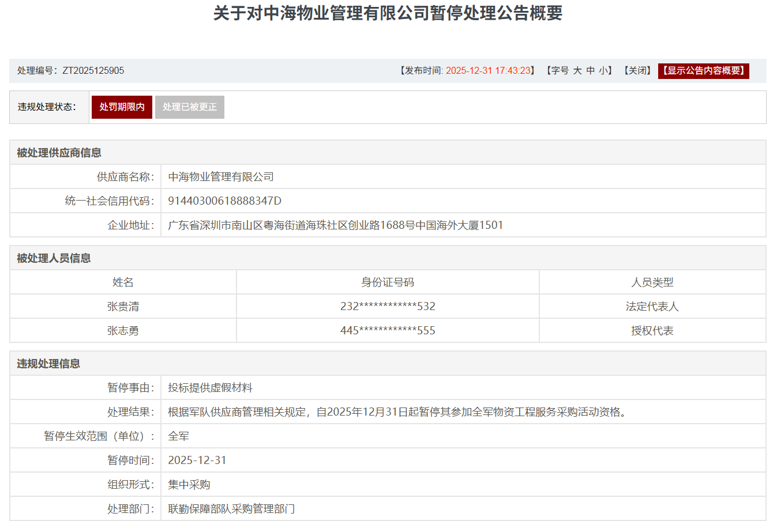Click the 关闭 close link
Image resolution: width=777 pixels, height=532 pixels.
637,71
